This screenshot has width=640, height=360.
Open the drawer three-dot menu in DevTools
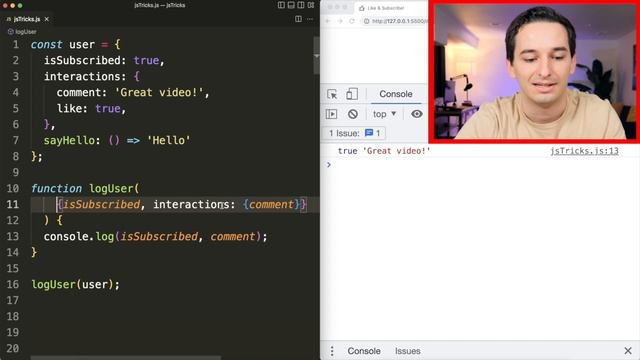tap(332, 351)
